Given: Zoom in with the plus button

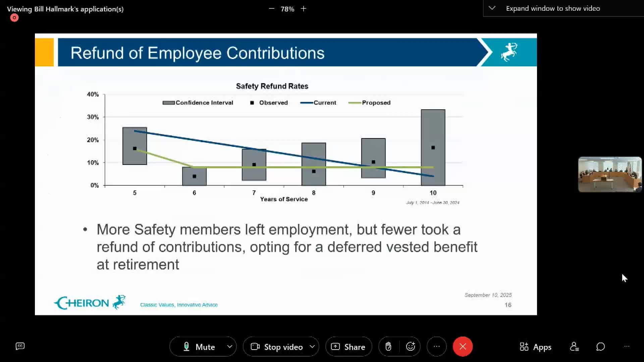Looking at the screenshot, I should tap(304, 9).
